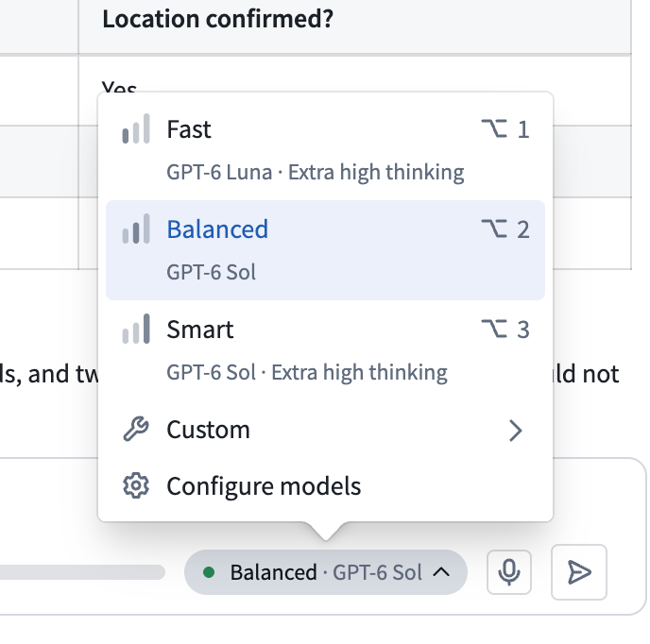This screenshot has width=650, height=644.
Task: Collapse the Balanced · GPT-6 Sol model selector
Action: click(326, 572)
